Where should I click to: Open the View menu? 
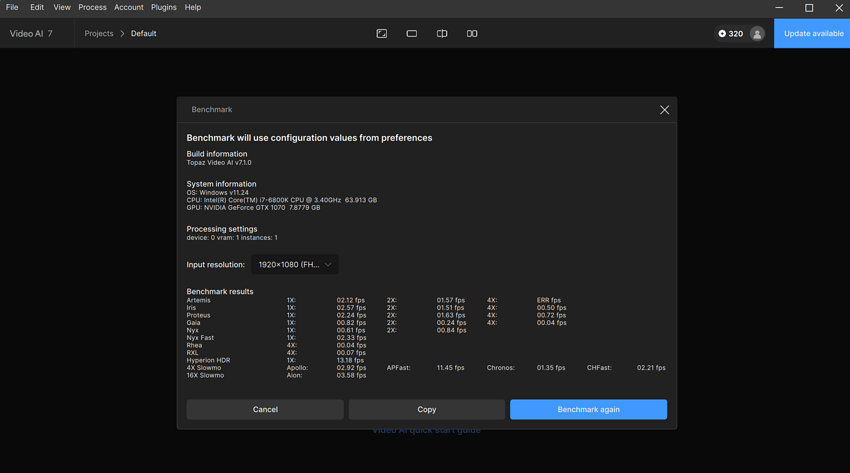click(62, 8)
